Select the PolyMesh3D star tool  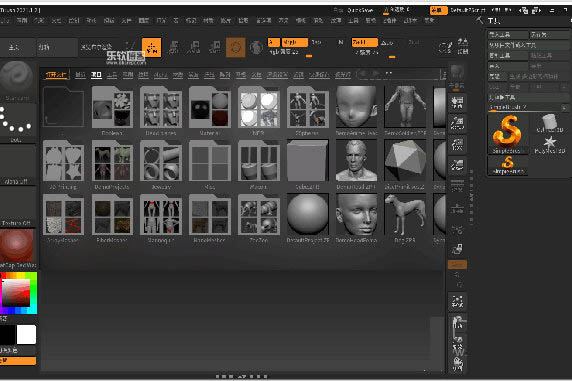(x=549, y=145)
